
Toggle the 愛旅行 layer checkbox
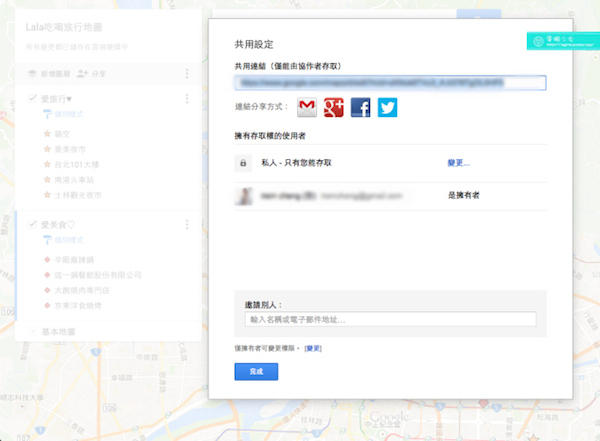tap(32, 99)
